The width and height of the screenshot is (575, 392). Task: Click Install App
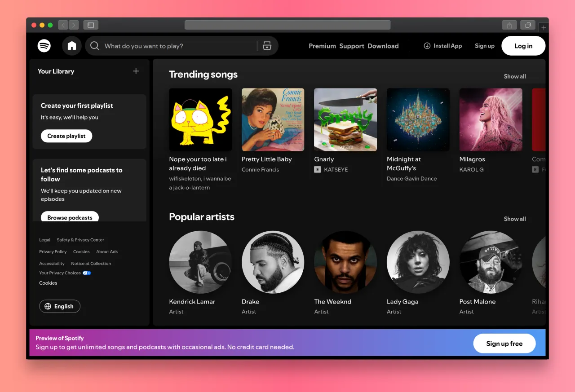pos(443,46)
